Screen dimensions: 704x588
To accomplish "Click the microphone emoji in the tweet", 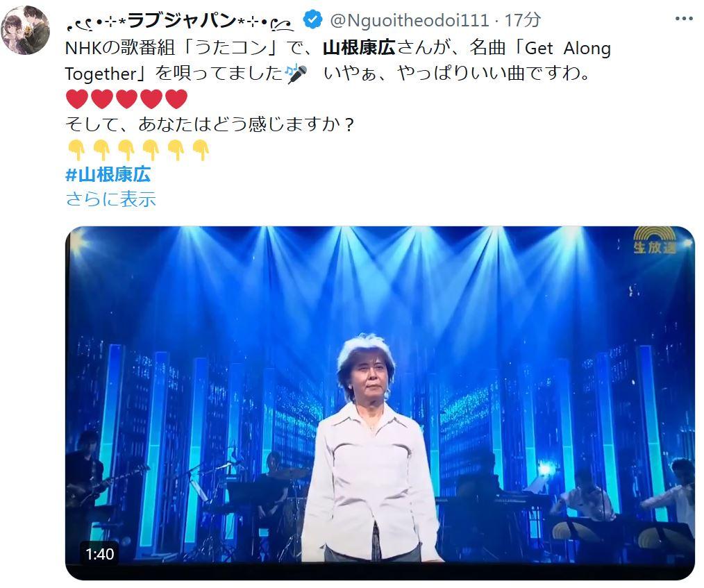I will [x=296, y=74].
